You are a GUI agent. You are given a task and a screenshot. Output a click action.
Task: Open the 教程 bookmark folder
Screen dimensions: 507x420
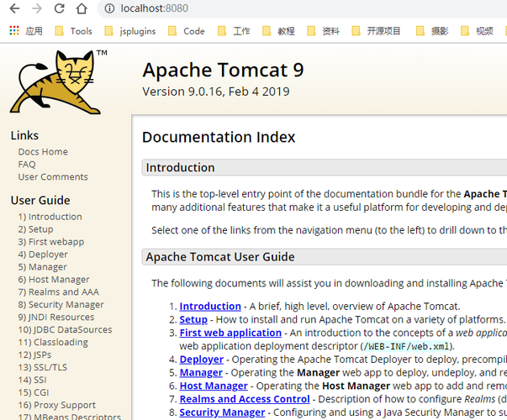[x=278, y=31]
